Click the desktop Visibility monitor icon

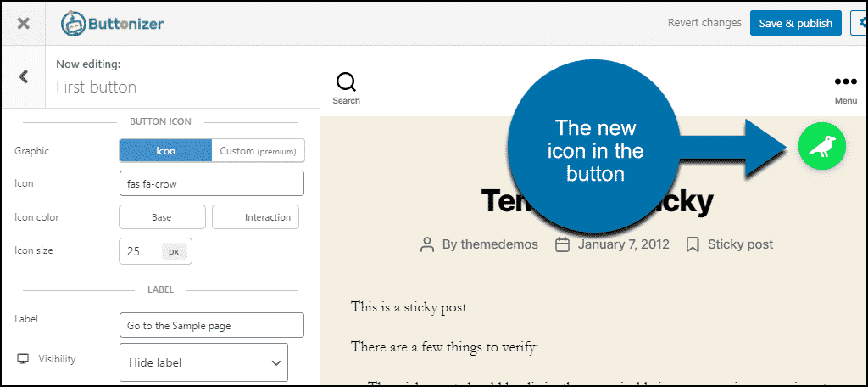tap(24, 359)
